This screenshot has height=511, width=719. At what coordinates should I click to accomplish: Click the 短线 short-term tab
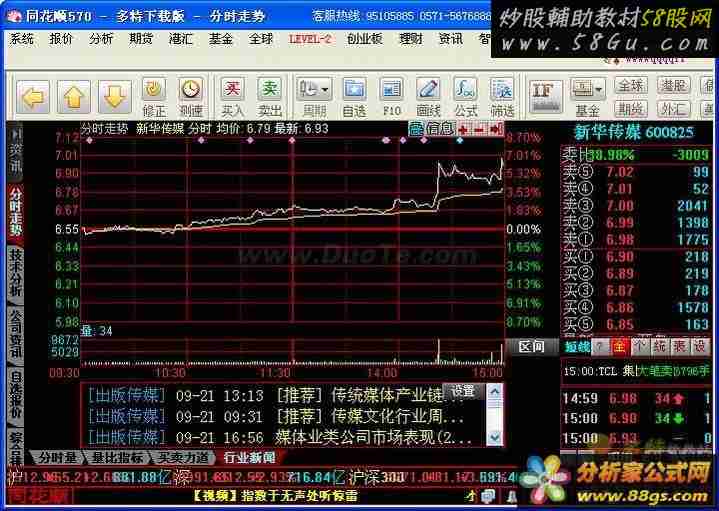[577, 347]
